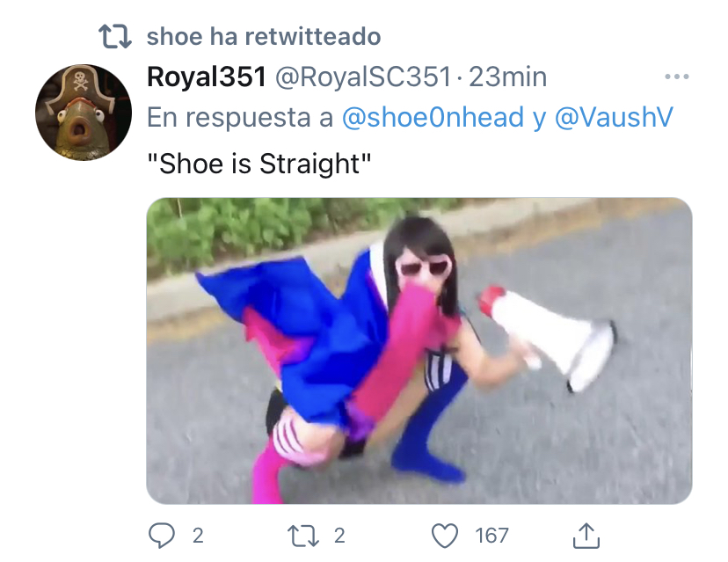Image resolution: width=728 pixels, height=562 pixels.
Task: Click the 167 likes count
Action: click(491, 536)
